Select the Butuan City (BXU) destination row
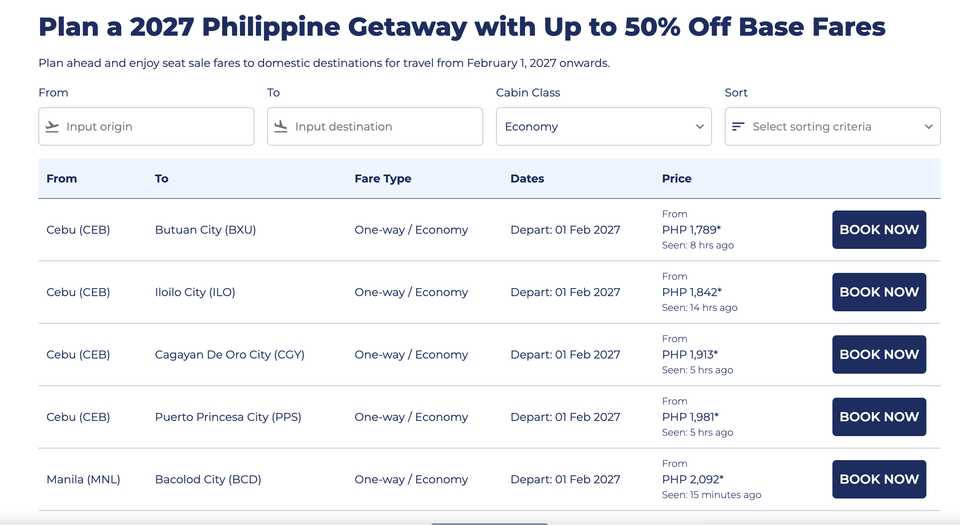 489,229
